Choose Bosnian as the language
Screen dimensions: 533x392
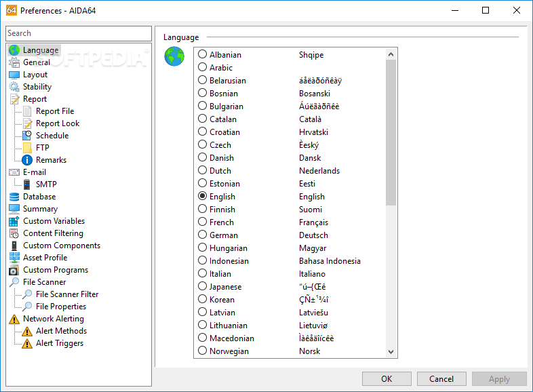(x=203, y=93)
